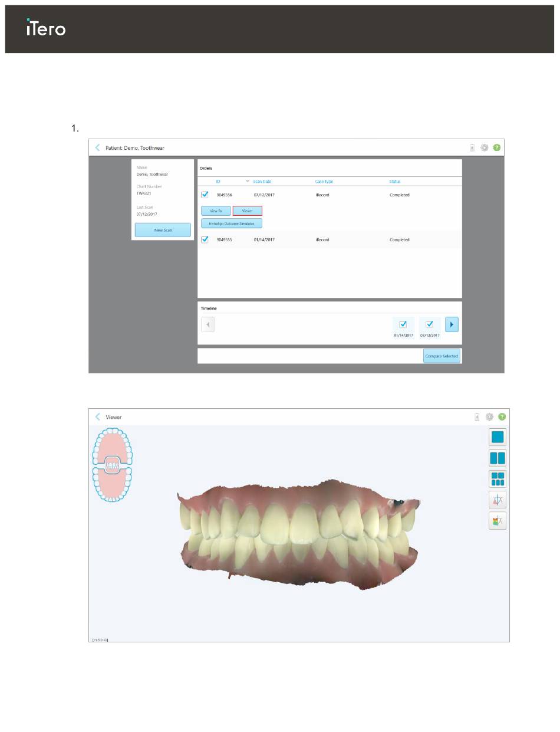
Task: Advance the timeline with right arrow
Action: click(x=452, y=324)
